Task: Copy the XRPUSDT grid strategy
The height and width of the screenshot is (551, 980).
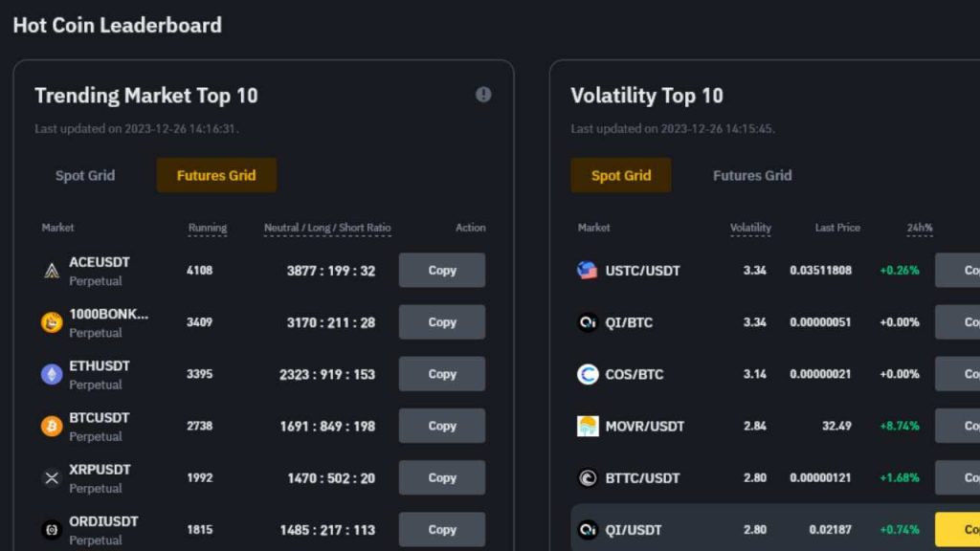Action: tap(441, 477)
